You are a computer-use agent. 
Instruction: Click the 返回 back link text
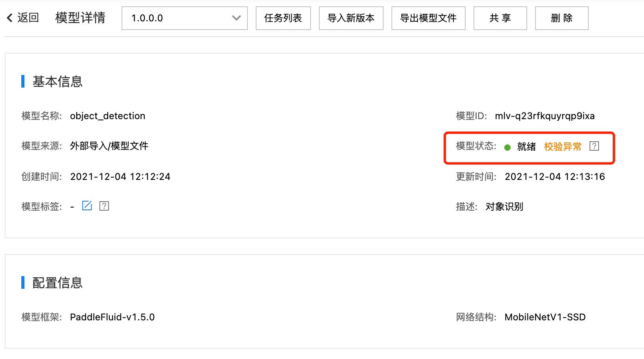[28, 18]
